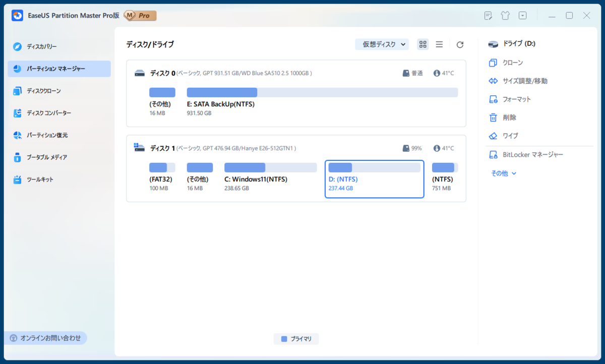
Task: Select the E: SATA BackUp(NTFS) partition
Action: [x=322, y=102]
